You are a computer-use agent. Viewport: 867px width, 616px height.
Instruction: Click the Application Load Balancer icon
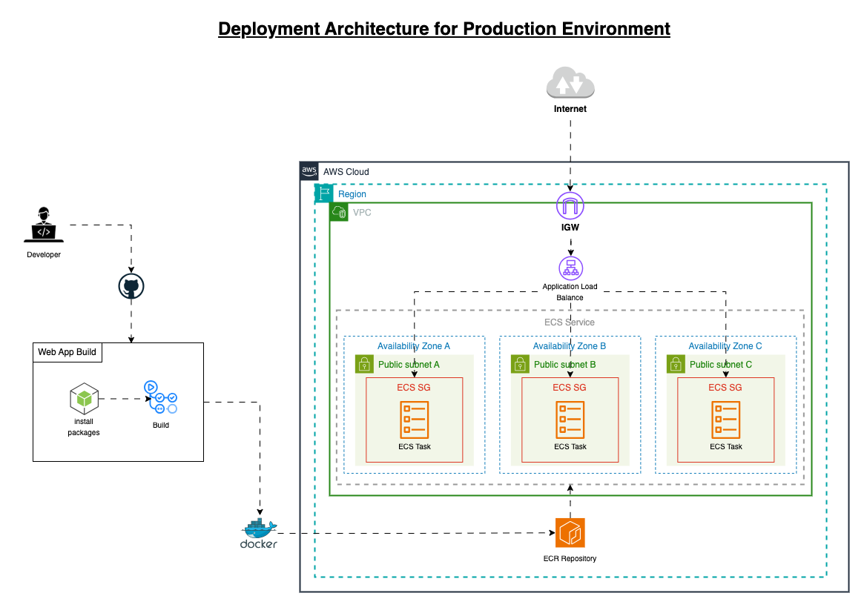coord(570,268)
